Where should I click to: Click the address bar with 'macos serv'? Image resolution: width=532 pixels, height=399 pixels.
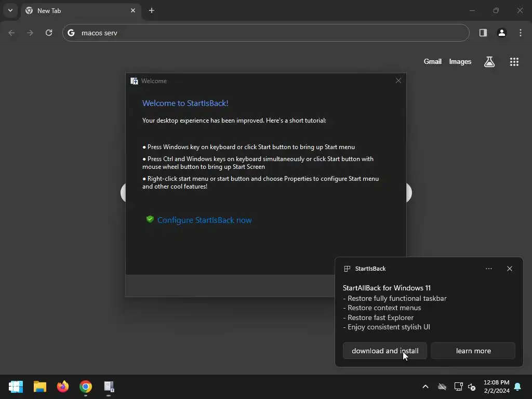point(265,33)
